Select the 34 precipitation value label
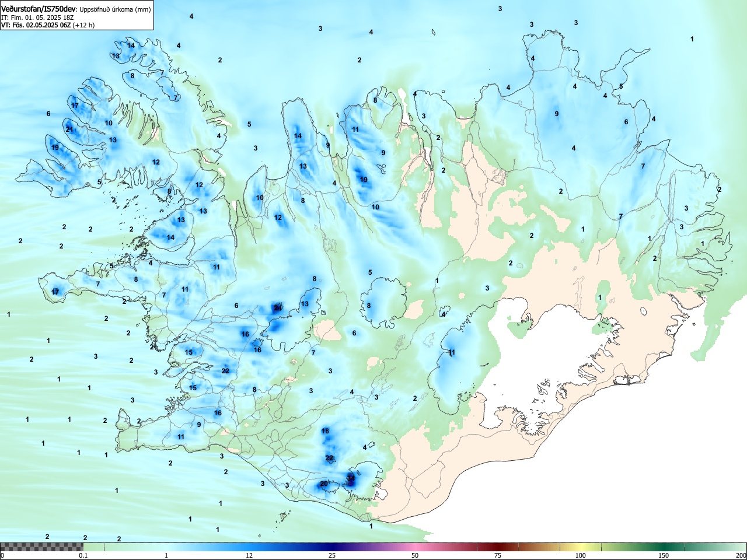 pos(351,478)
